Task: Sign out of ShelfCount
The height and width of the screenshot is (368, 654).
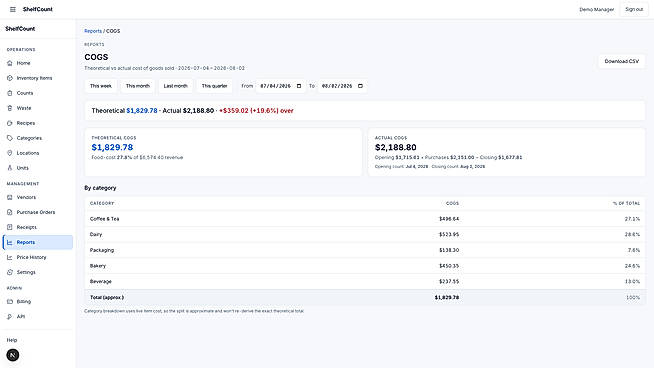Action: pos(634,9)
